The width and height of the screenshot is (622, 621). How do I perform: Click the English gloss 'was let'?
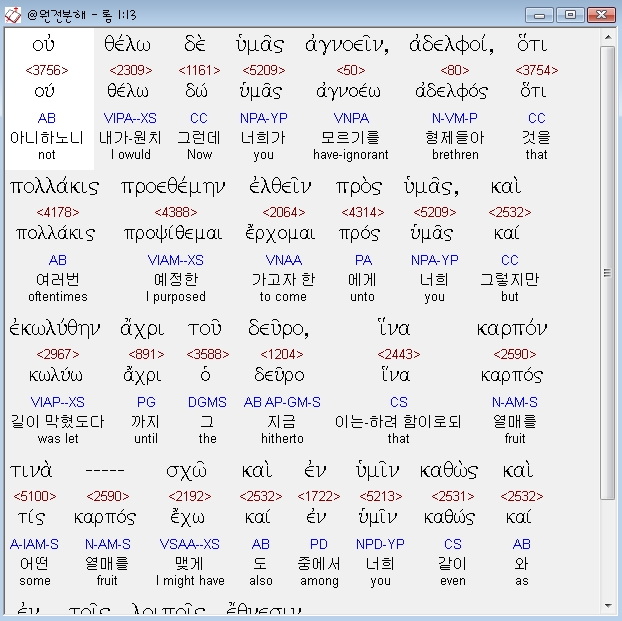58,438
